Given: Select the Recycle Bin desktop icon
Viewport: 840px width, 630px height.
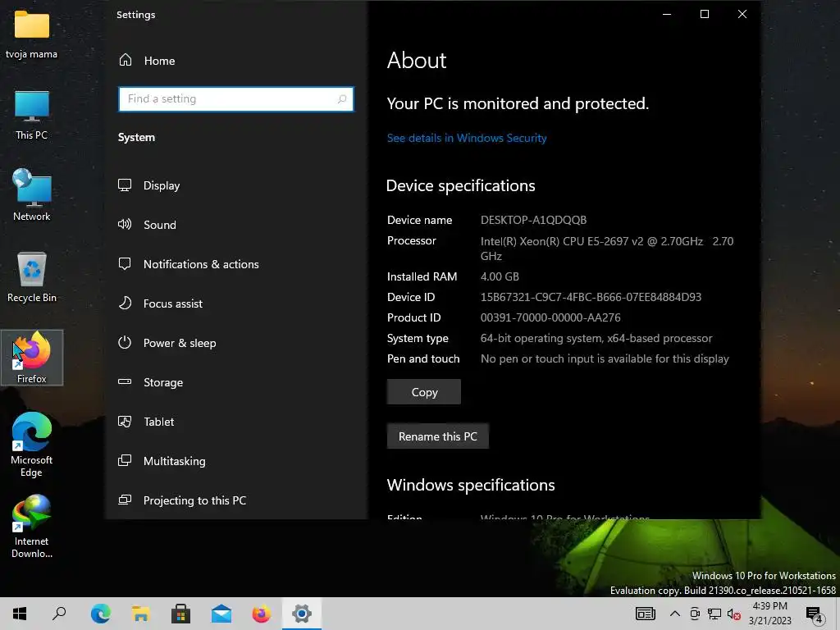Looking at the screenshot, I should point(32,277).
